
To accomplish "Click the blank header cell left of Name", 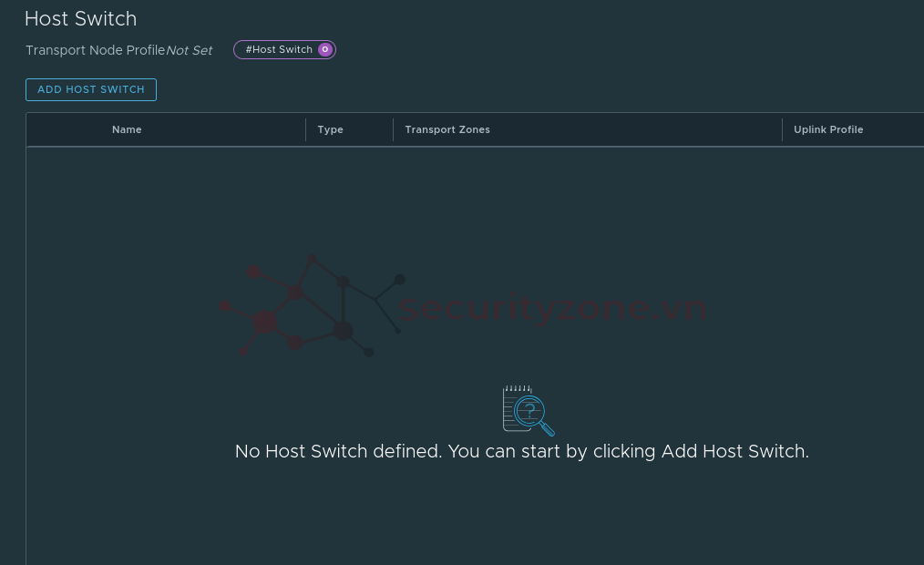I will (64, 129).
